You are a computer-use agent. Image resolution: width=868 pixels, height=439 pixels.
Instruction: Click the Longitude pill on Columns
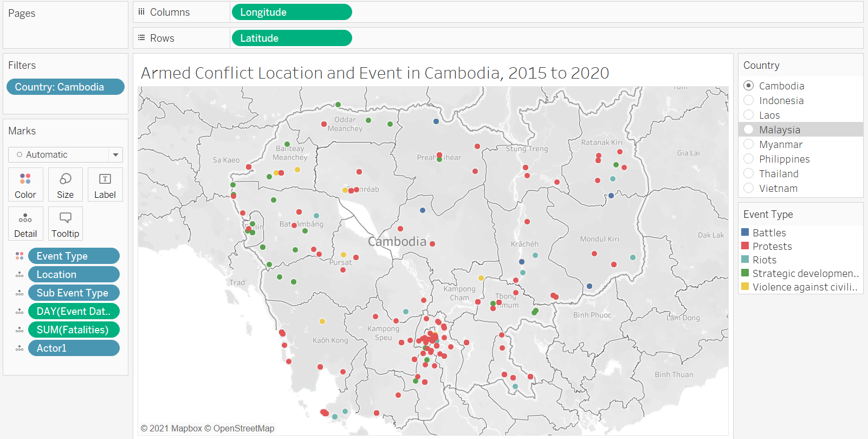point(292,12)
